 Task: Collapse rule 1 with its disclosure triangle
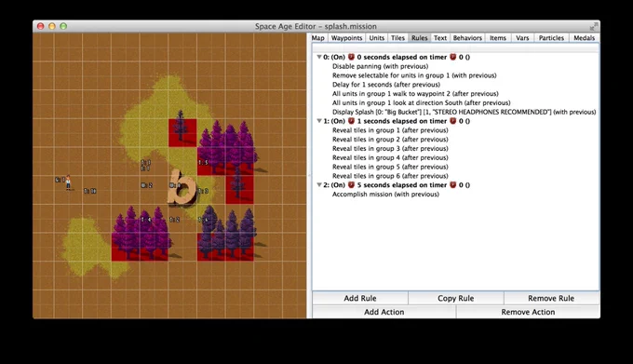(319, 121)
